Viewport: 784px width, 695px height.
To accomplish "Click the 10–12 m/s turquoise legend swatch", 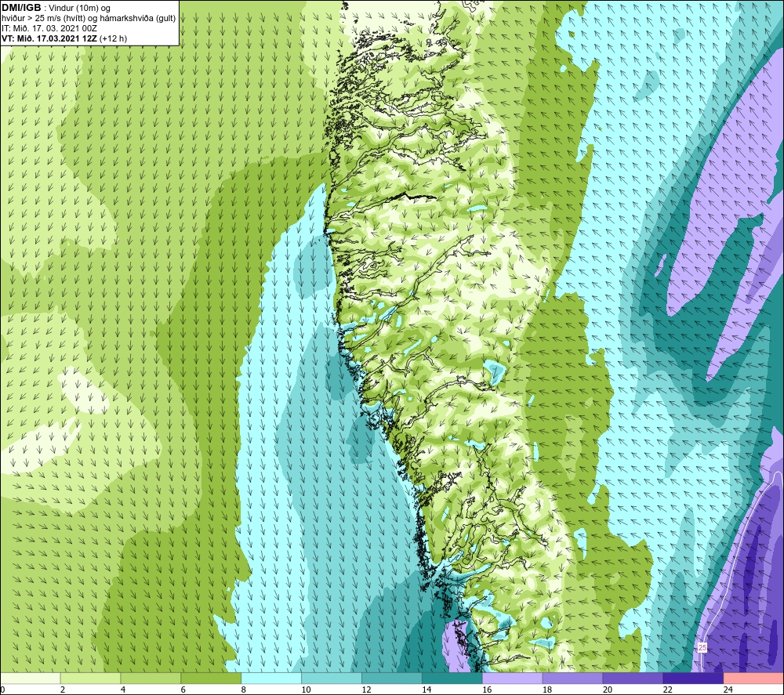I will point(332,678).
